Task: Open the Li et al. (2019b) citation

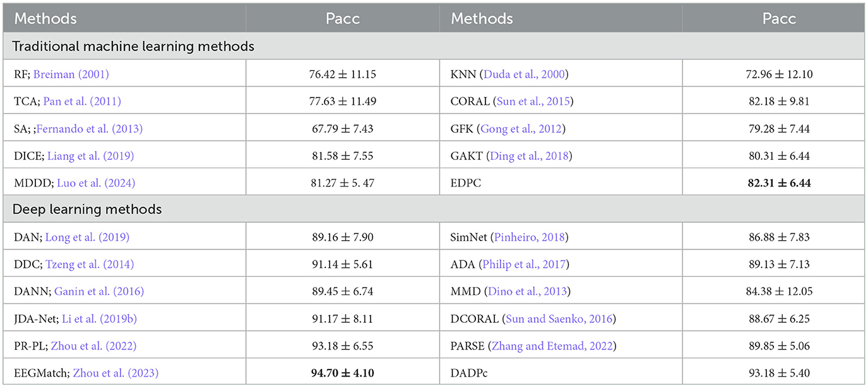Action: tap(99, 318)
